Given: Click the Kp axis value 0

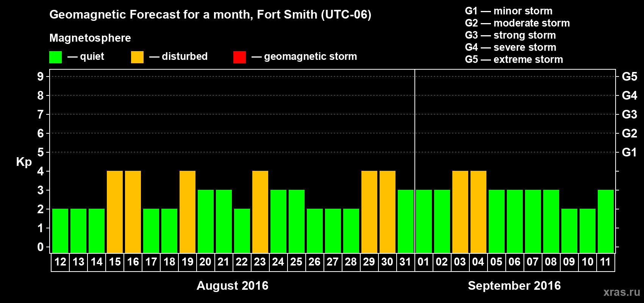Looking at the screenshot, I should (x=41, y=247).
